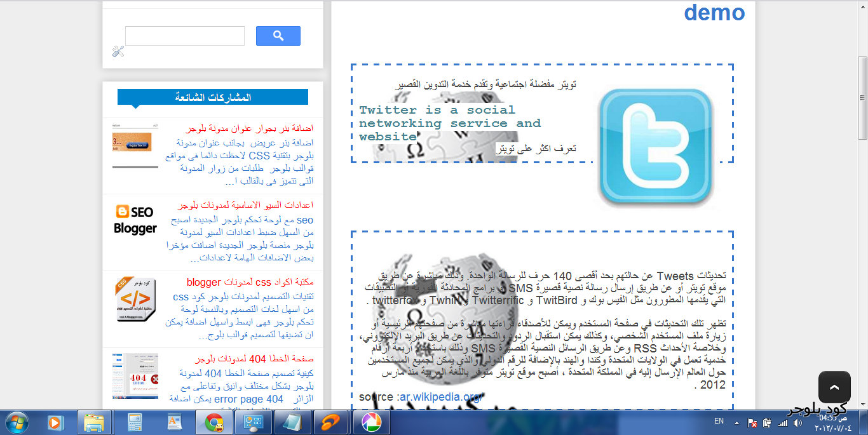The image size is (868, 435).
Task: Click the browser vertical scrollbar thumb
Action: (x=863, y=97)
